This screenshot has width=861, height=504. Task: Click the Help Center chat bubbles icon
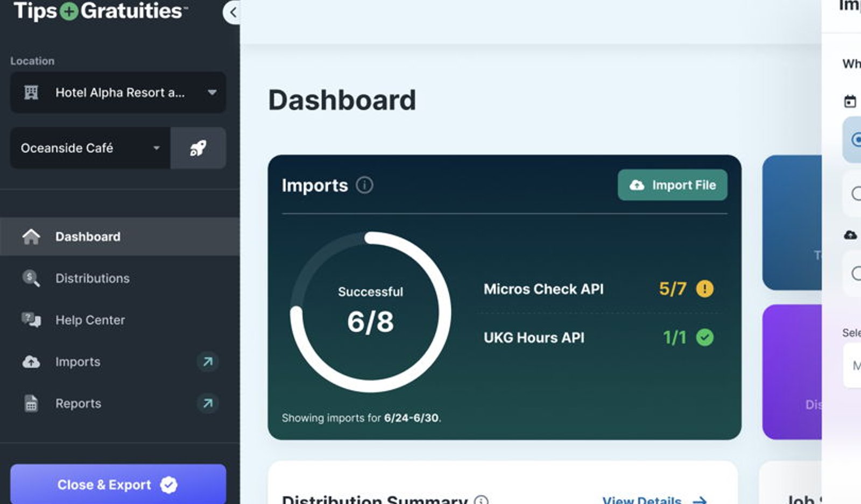coord(31,320)
